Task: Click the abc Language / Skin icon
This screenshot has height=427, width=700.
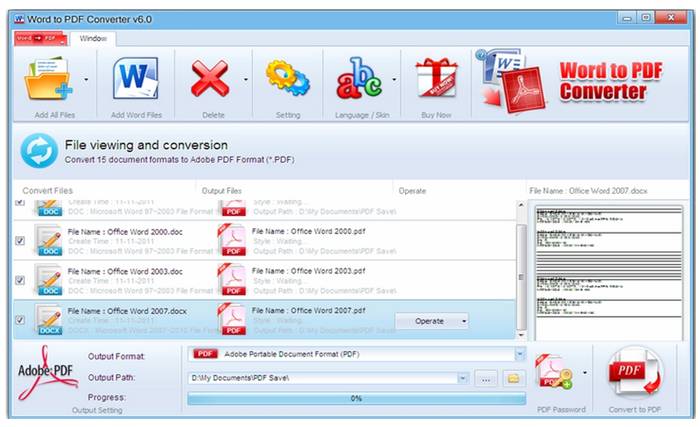Action: 360,79
